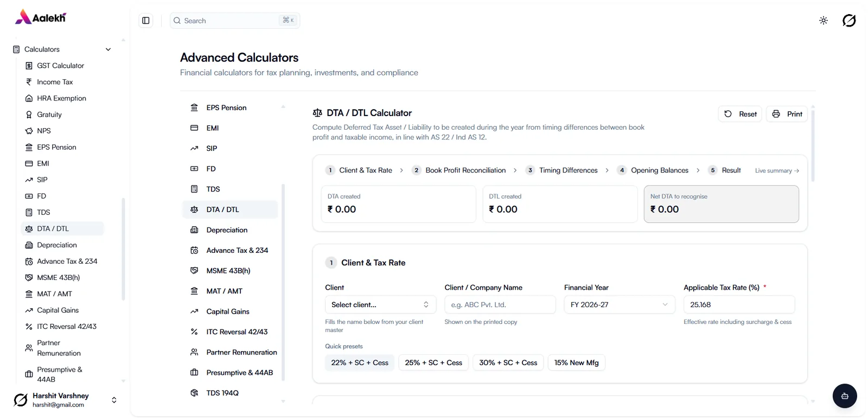Apply 30% + SC + Cess preset

click(508, 362)
